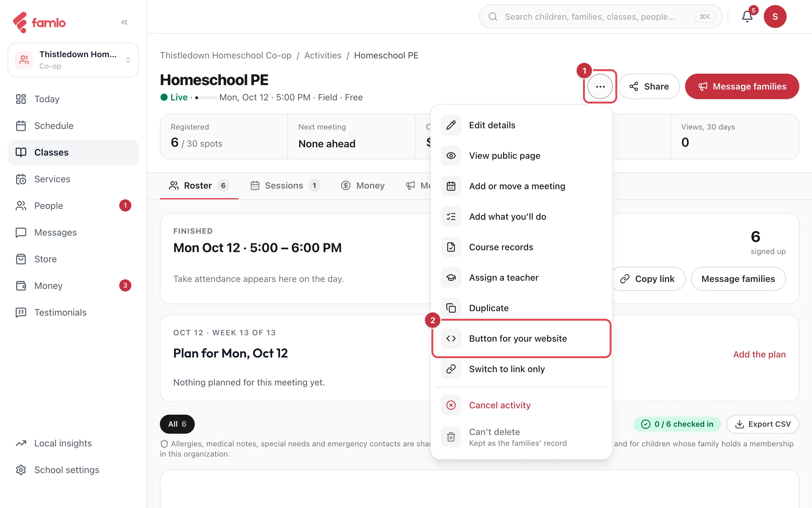Click the Share button
The width and height of the screenshot is (812, 508).
[x=649, y=86]
